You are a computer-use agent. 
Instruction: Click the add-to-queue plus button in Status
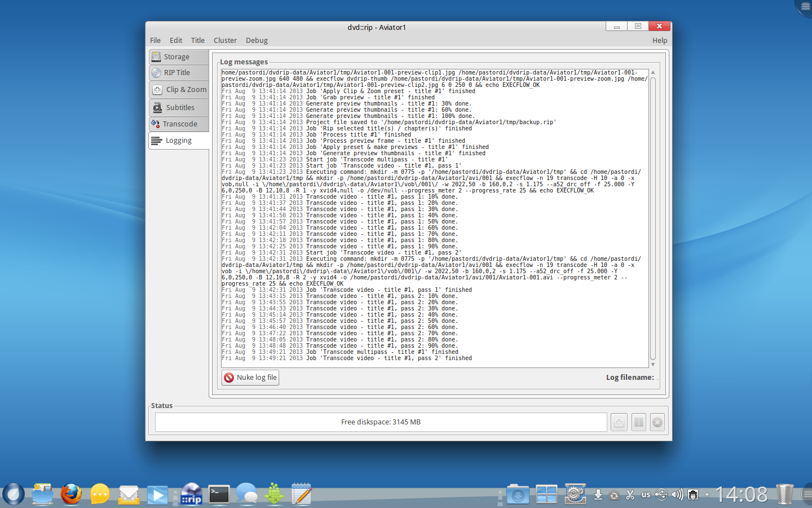coord(619,422)
